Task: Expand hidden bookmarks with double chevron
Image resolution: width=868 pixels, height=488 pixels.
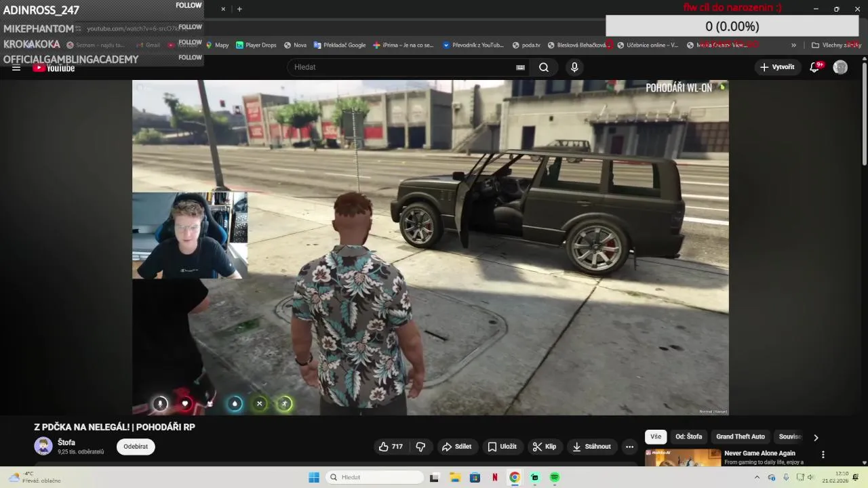Action: click(793, 45)
